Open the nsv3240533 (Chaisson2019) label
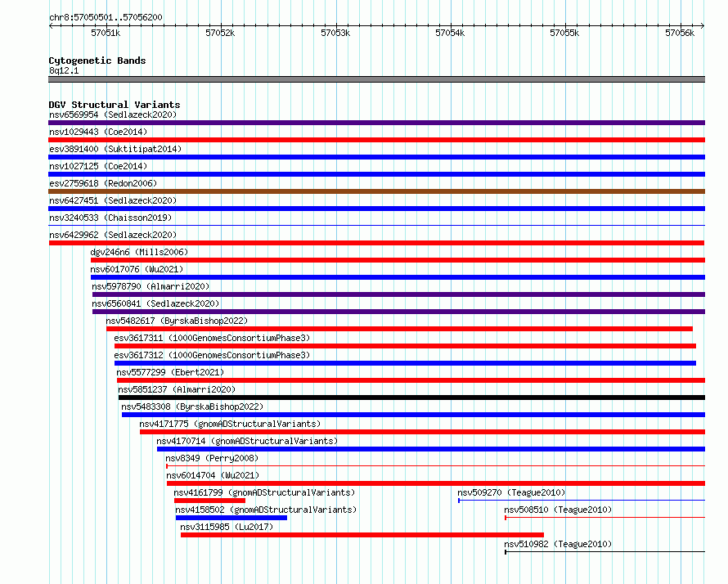This screenshot has height=584, width=728. click(110, 218)
